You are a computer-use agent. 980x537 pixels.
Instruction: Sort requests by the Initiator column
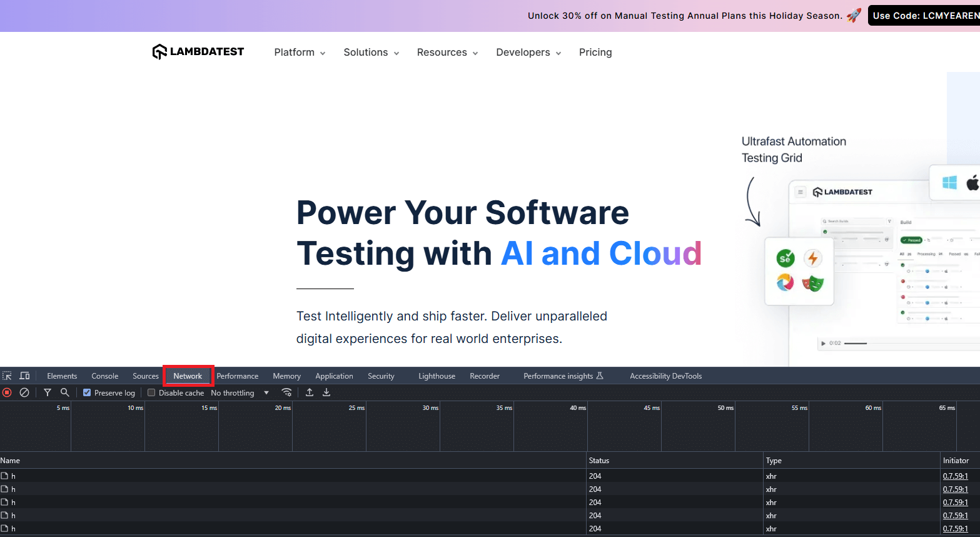[x=961, y=461]
